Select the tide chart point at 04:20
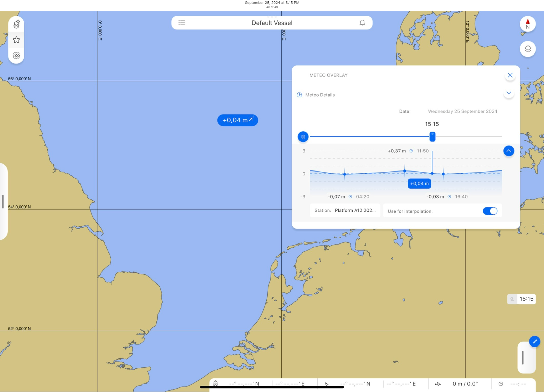544x392 pixels. [345, 174]
